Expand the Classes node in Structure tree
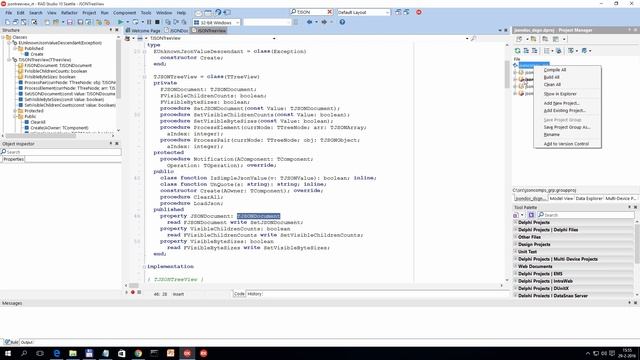 [x=3, y=37]
